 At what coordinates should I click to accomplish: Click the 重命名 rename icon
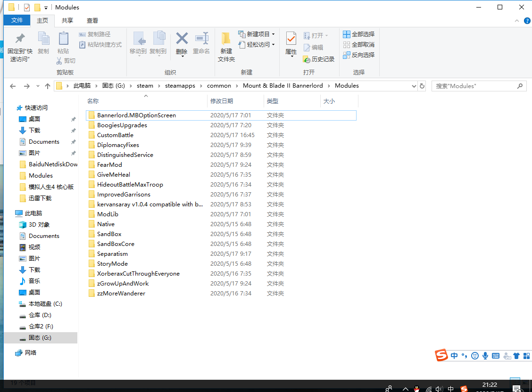[201, 43]
